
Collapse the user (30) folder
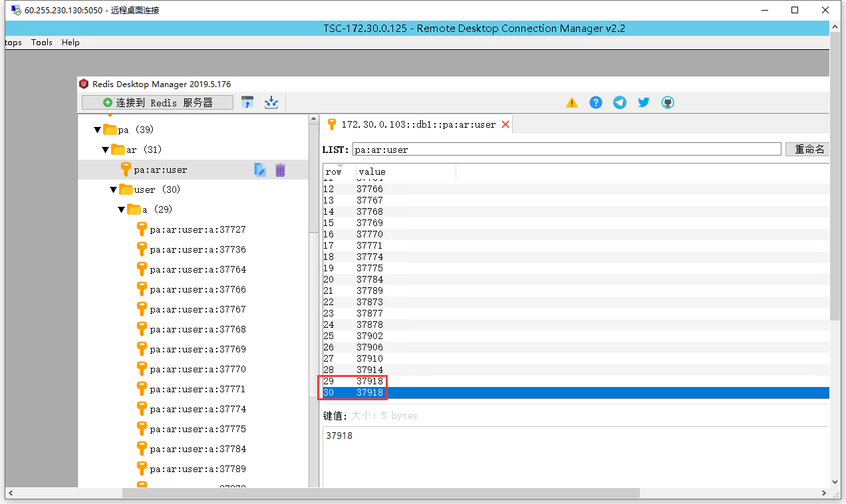[x=114, y=189]
